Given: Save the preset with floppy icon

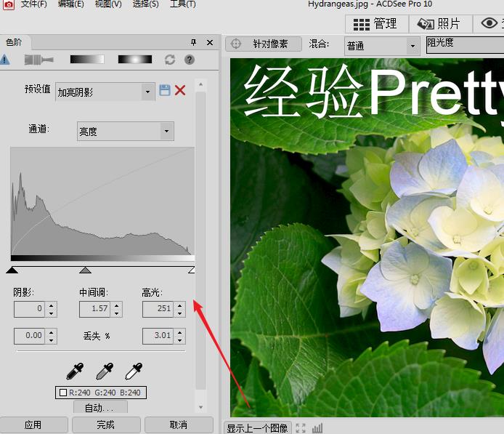Looking at the screenshot, I should (165, 90).
